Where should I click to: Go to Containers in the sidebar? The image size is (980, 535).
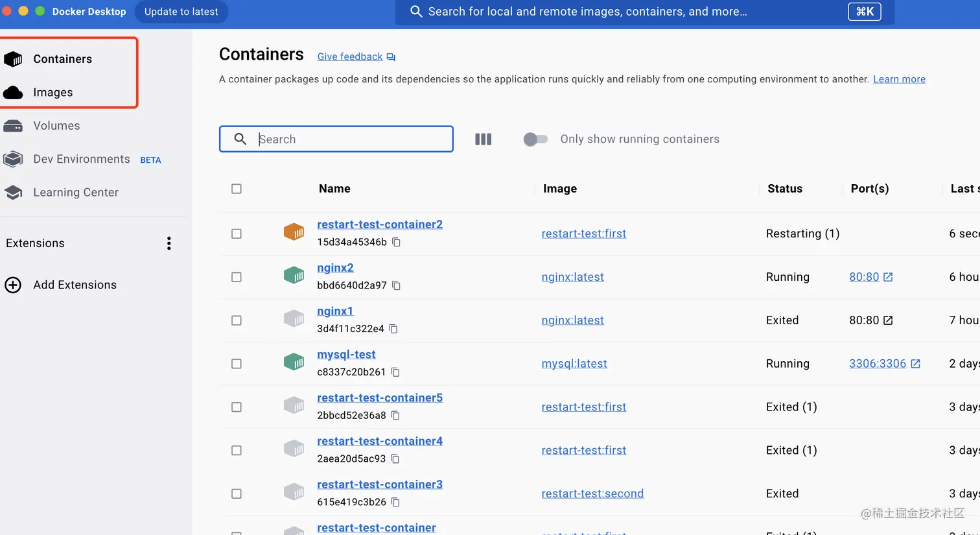pos(63,59)
